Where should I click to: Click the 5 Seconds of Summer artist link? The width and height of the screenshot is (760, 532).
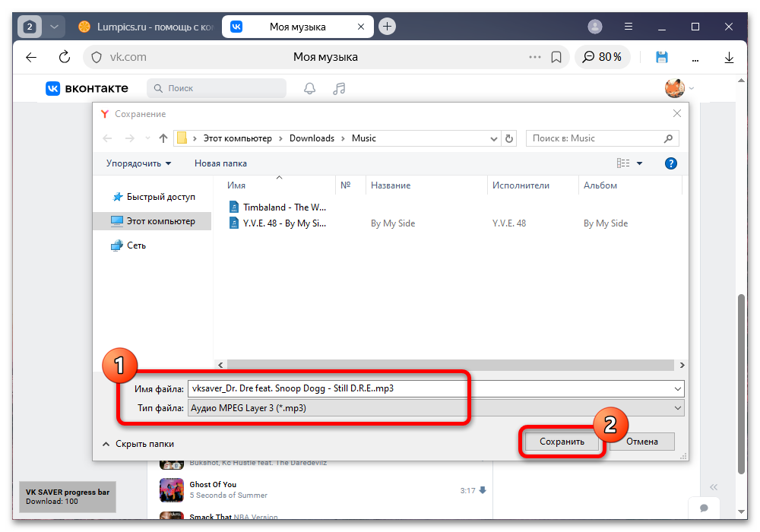click(228, 496)
